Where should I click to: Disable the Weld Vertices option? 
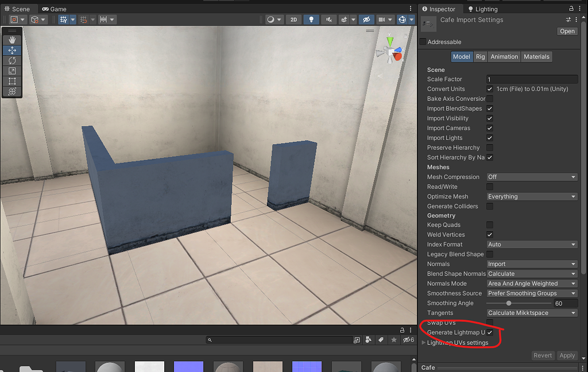pyautogui.click(x=489, y=234)
